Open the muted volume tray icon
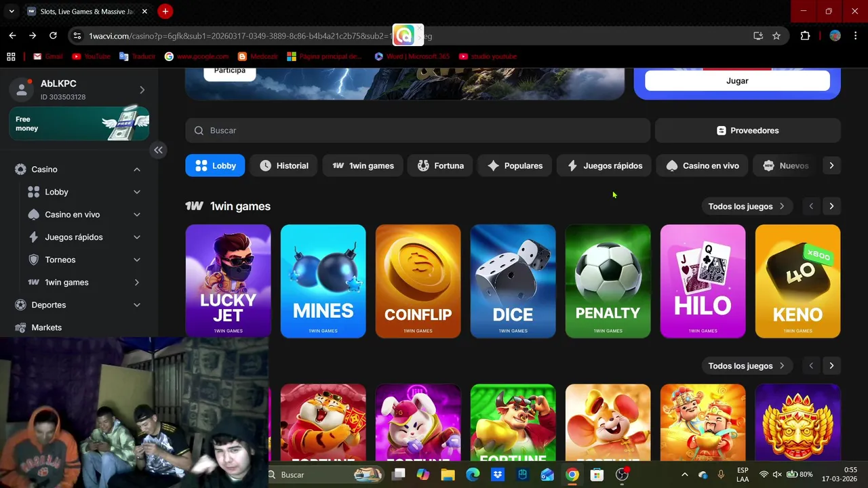 coord(776,474)
